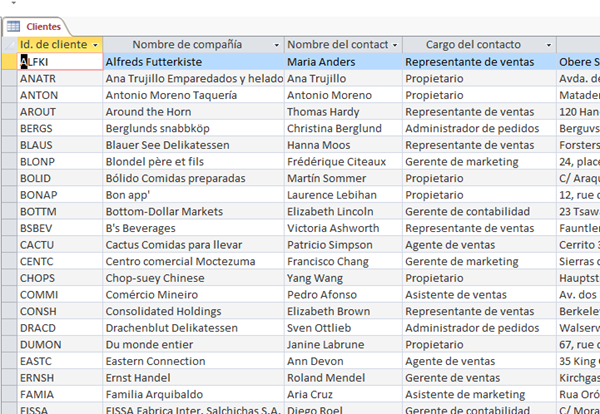Click cell Ana Trujillo Emparedados y helados
Screen dimensions: 600x414
193,78
